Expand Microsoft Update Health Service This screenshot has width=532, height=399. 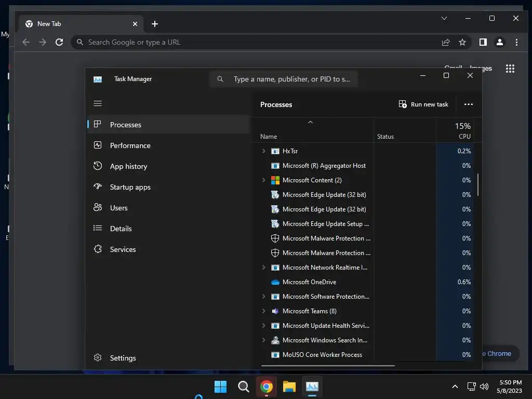(263, 326)
